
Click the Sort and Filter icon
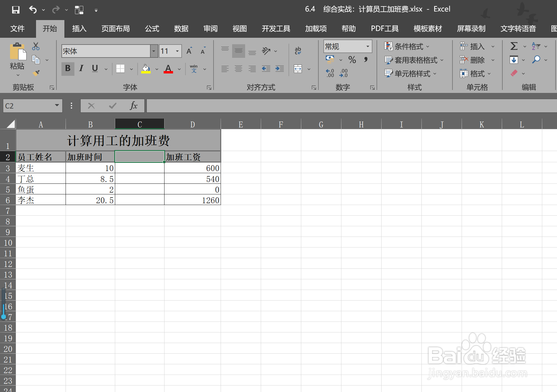click(x=536, y=46)
